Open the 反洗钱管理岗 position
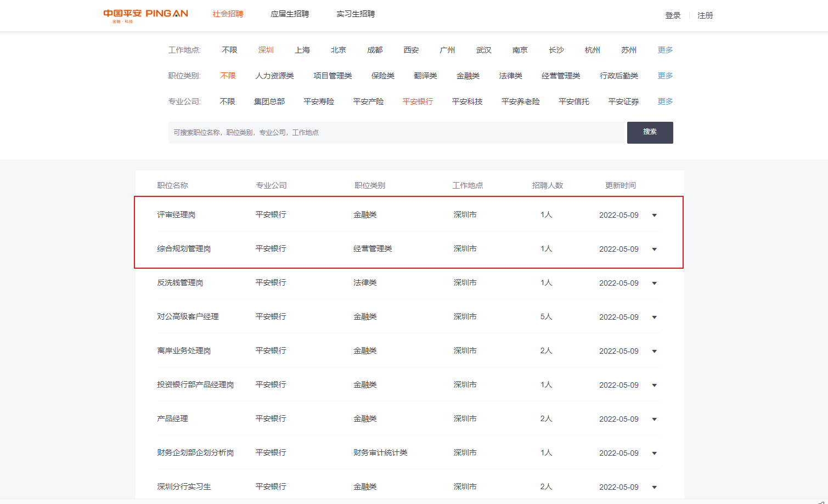828x504 pixels. [x=180, y=283]
